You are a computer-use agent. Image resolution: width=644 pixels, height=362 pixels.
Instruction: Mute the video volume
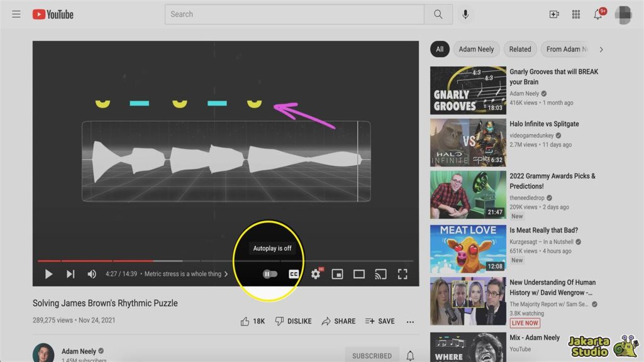pos(92,274)
